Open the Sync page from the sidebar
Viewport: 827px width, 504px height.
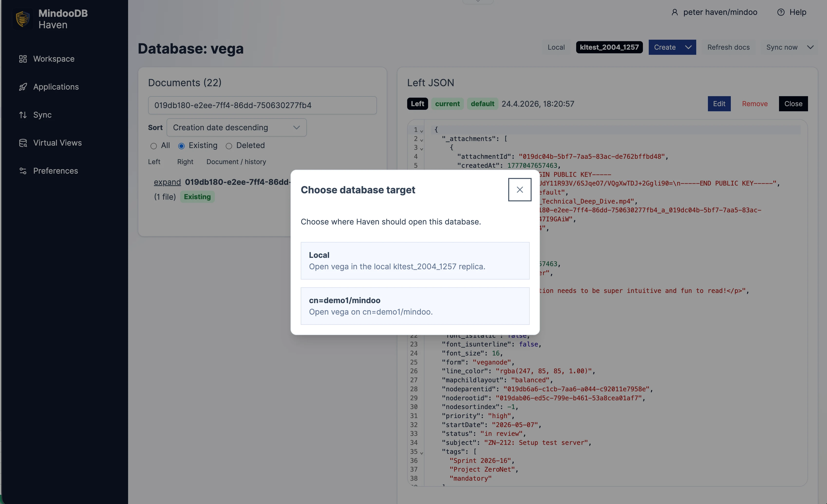tap(43, 115)
